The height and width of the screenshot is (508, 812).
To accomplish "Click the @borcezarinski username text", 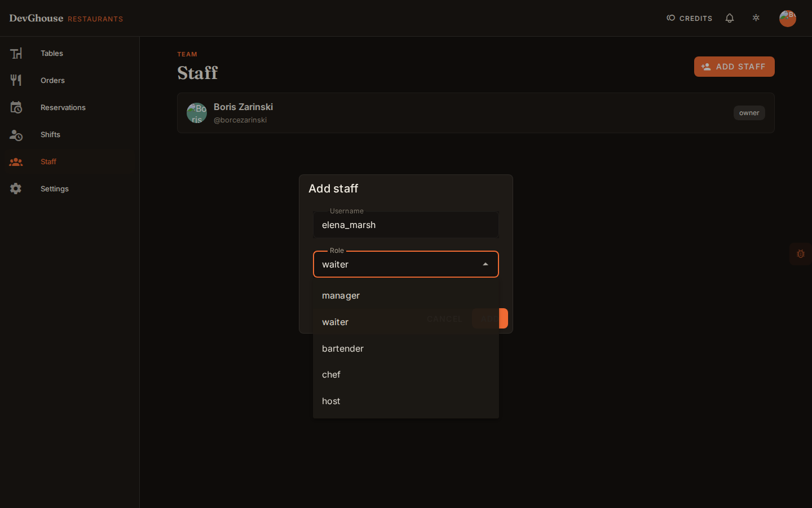I will (240, 120).
